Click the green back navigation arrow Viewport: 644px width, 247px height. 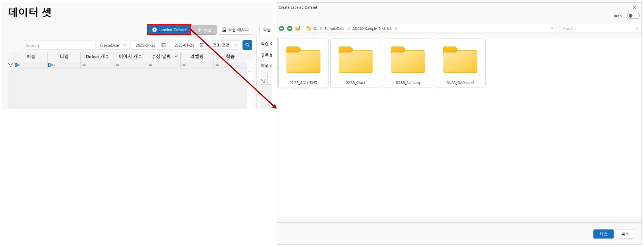[281, 28]
